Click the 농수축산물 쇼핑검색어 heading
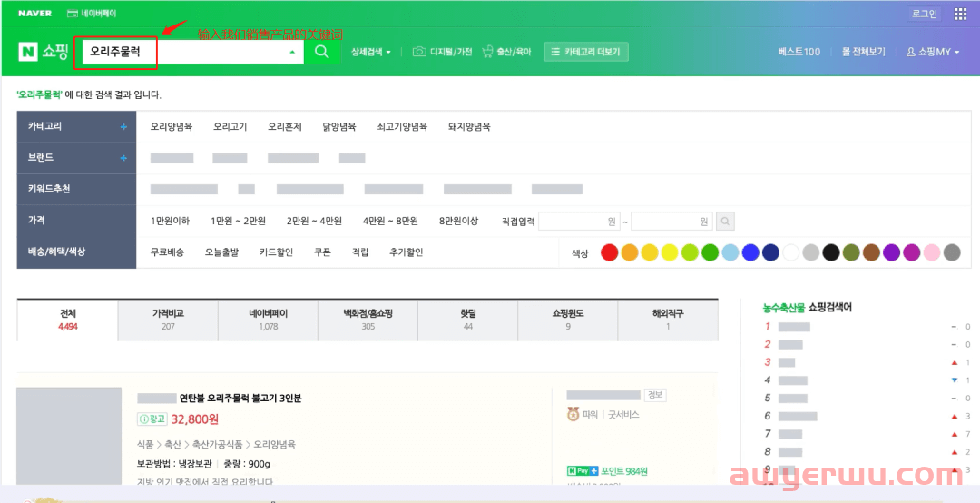980x503 pixels. (807, 307)
